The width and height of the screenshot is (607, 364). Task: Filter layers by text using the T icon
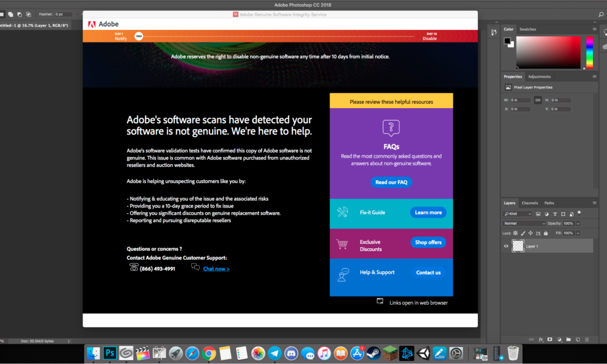coord(555,214)
